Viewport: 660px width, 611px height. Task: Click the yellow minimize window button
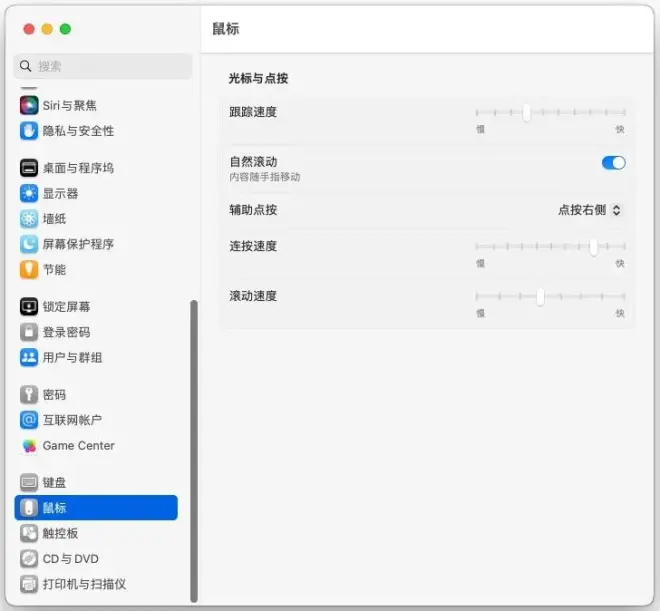[x=47, y=29]
